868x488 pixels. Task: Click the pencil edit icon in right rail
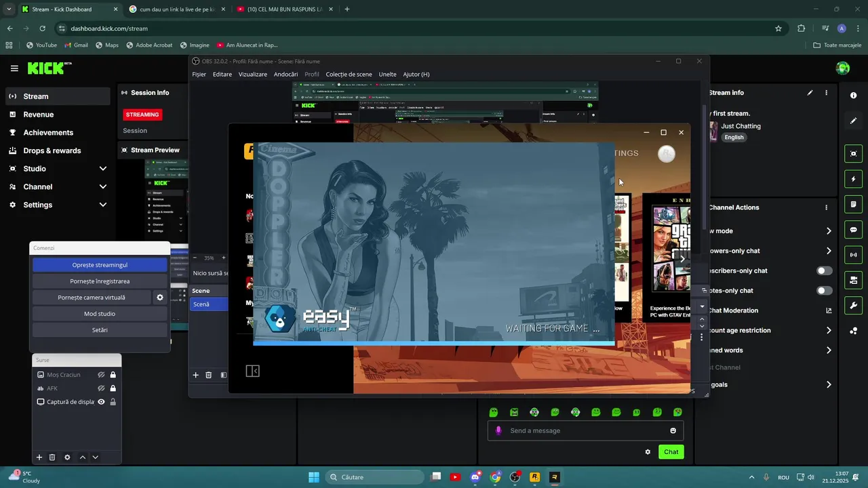854,121
